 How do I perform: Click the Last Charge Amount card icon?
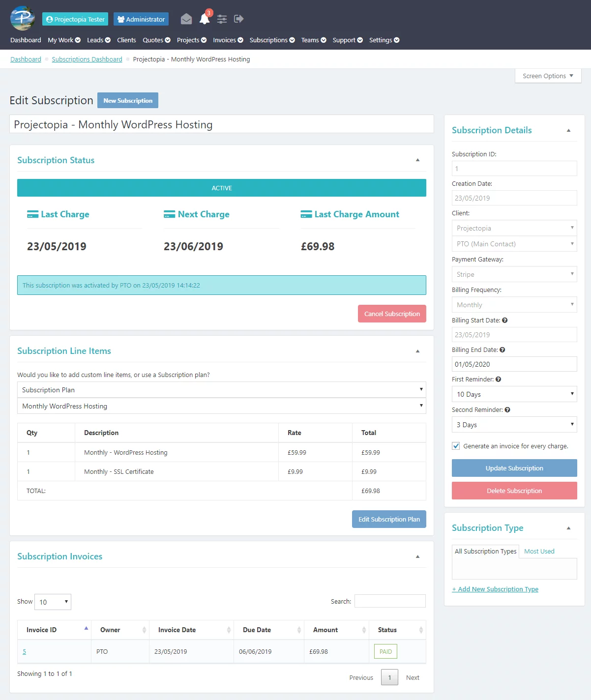[306, 214]
